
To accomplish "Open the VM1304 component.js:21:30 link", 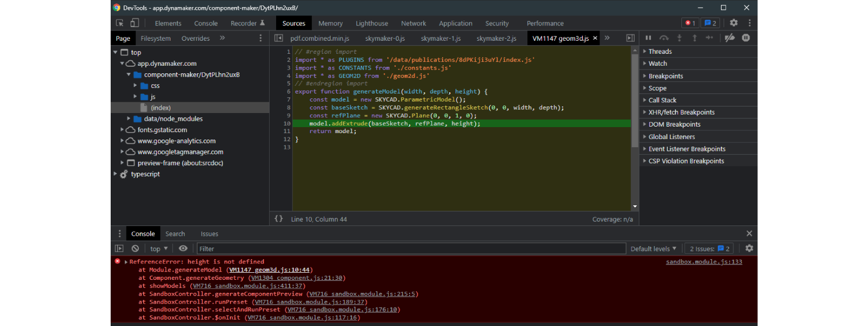I will click(297, 278).
